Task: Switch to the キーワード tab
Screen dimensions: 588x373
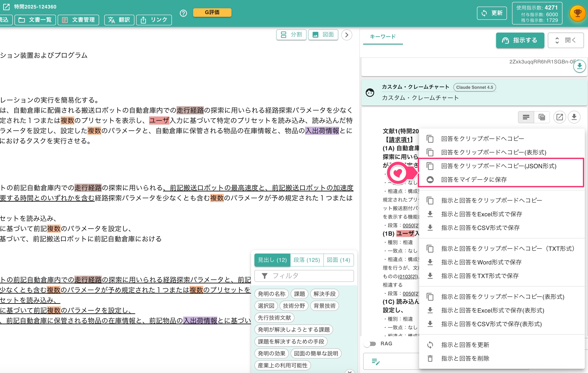Action: coord(383,37)
